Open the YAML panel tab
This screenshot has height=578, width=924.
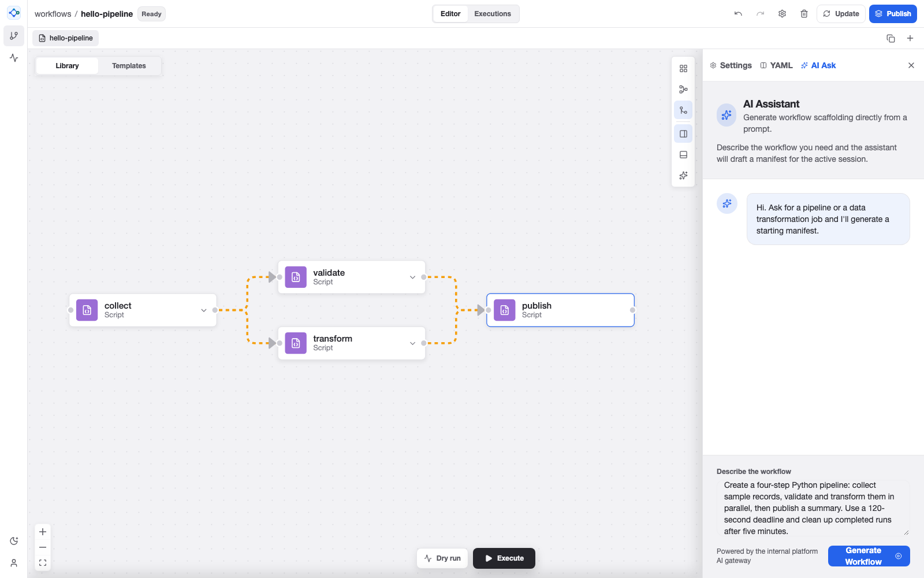[x=776, y=65]
